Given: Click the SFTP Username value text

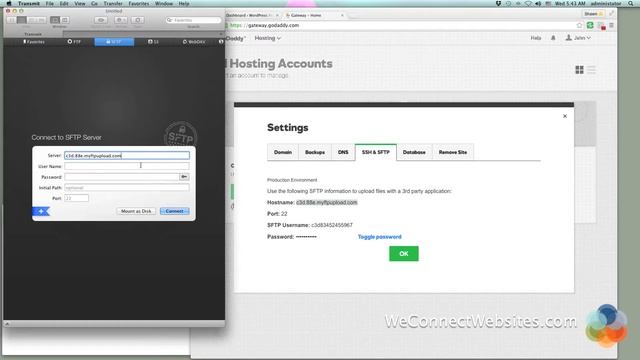Looking at the screenshot, I should 332,225.
